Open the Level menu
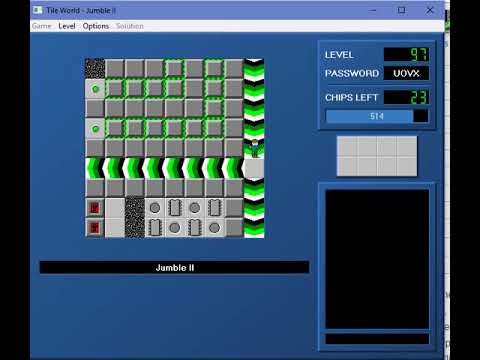Screen dimensions: 480x360 click(x=67, y=26)
